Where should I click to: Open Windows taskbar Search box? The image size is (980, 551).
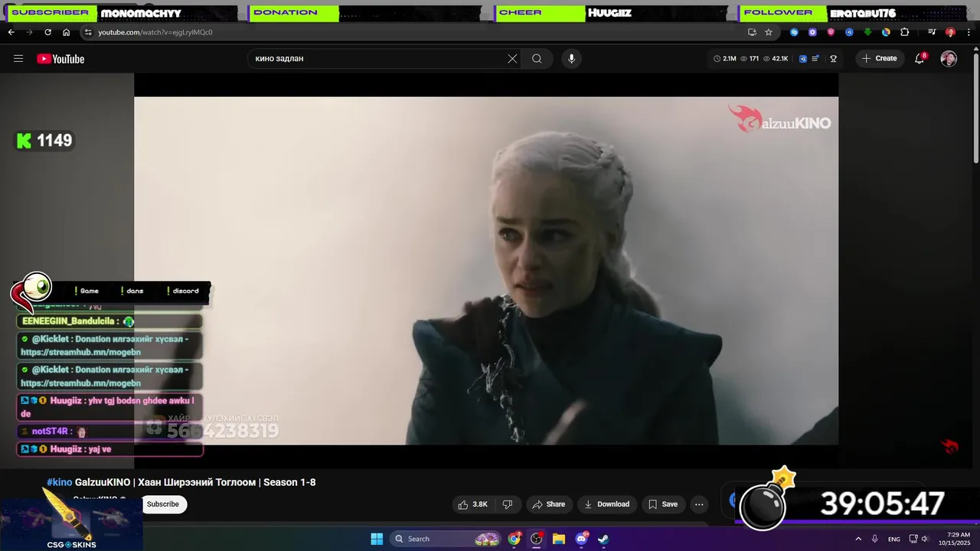tap(446, 539)
